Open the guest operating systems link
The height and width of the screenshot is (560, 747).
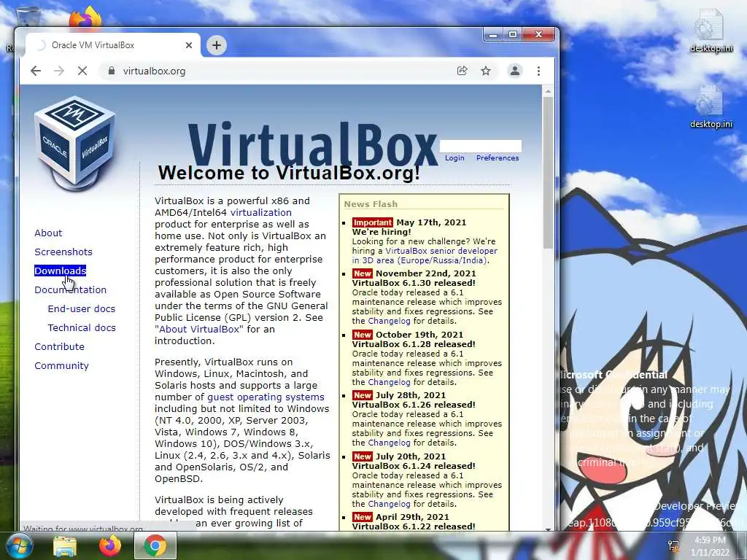(x=266, y=397)
